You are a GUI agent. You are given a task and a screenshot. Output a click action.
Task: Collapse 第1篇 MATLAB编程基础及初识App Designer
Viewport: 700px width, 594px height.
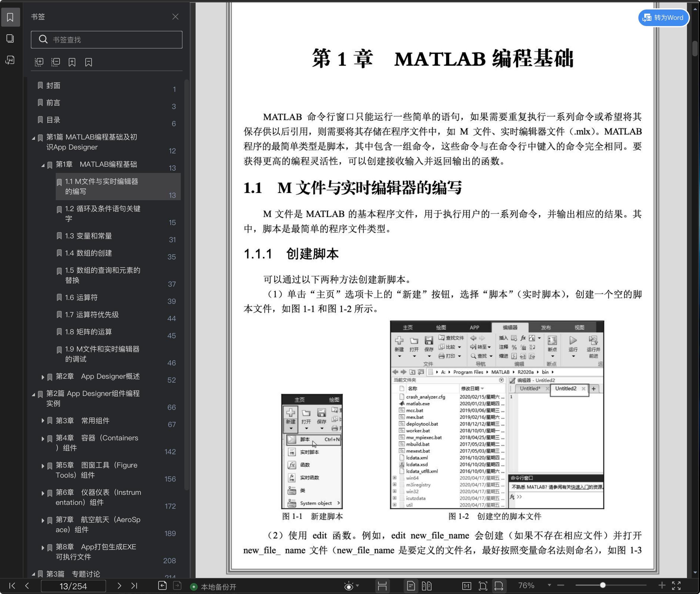(x=33, y=138)
